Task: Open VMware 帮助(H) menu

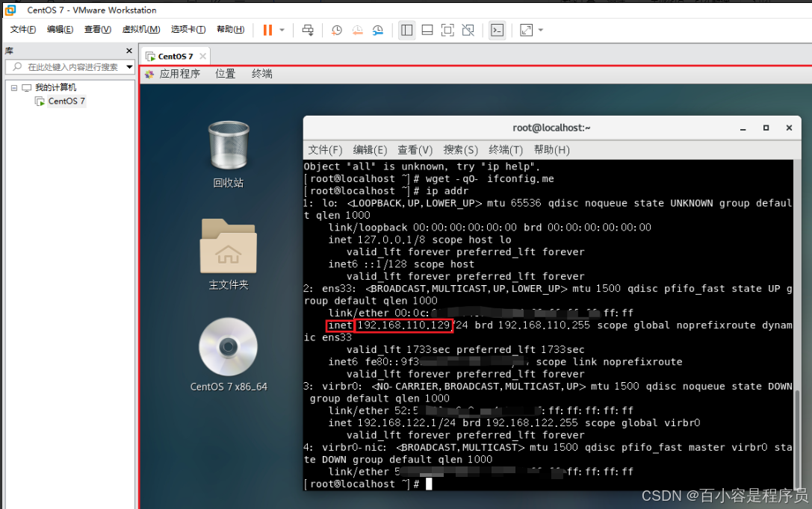Action: click(x=230, y=30)
